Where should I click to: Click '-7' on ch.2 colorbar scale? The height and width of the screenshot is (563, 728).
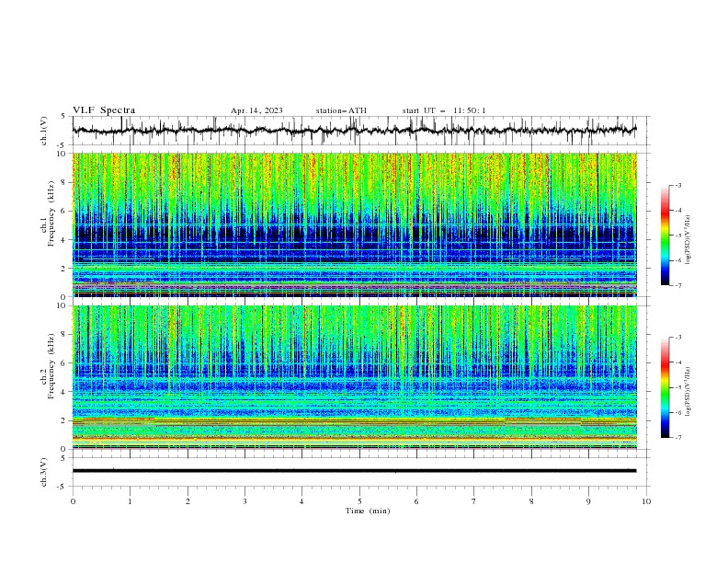click(x=678, y=438)
